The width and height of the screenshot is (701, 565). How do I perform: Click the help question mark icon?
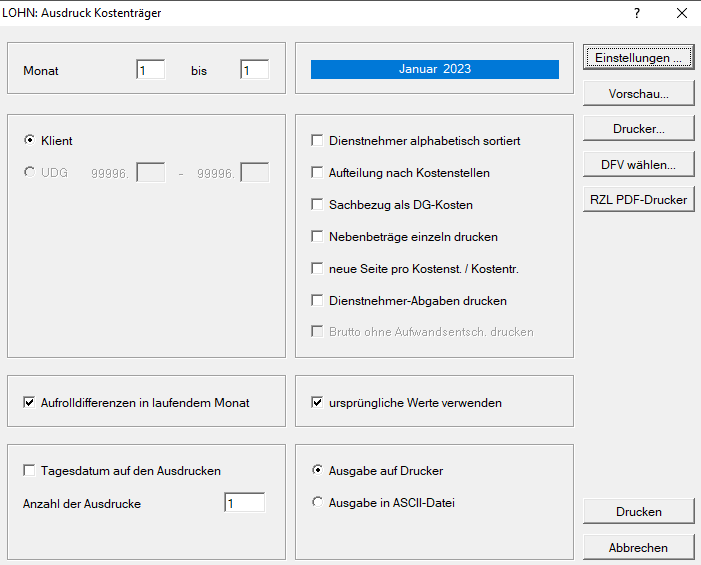[637, 13]
